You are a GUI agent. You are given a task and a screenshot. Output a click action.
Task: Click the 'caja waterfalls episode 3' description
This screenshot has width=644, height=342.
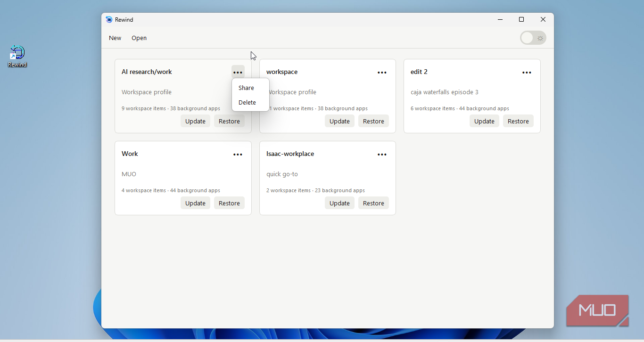[x=445, y=92]
